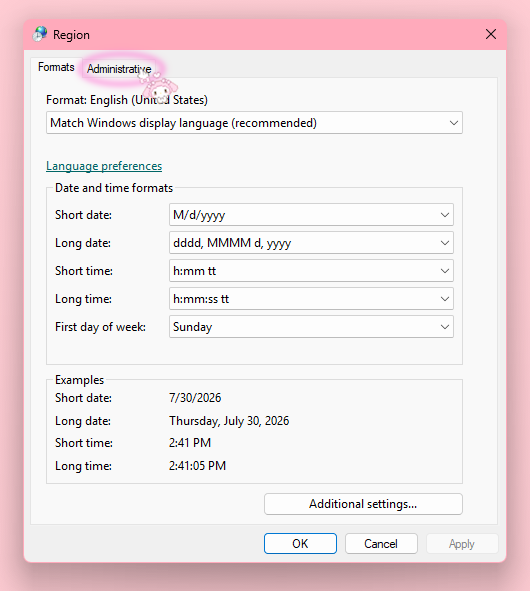Open Language preferences link
The width and height of the screenshot is (530, 591).
coord(104,166)
